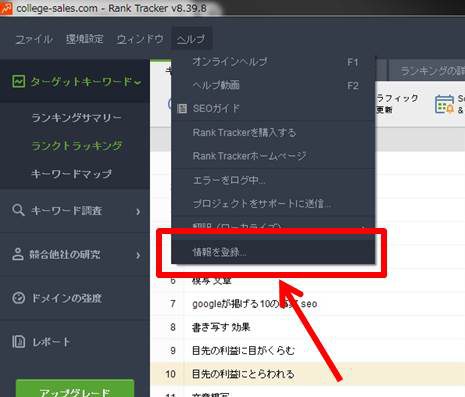Open レポート section
This screenshot has height=397, width=465.
click(x=75, y=341)
